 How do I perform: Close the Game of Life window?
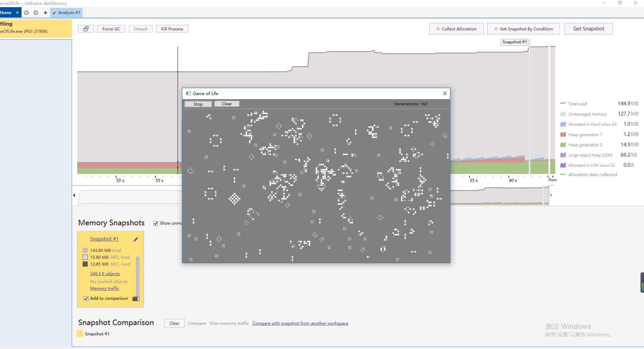pos(445,93)
